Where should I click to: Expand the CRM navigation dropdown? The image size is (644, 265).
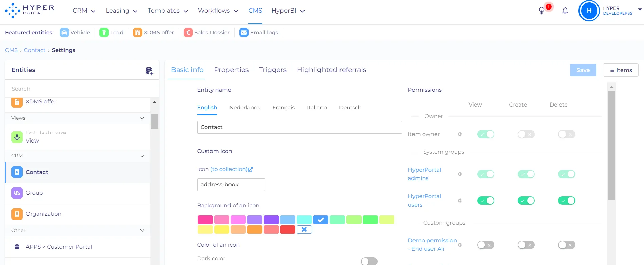pyautogui.click(x=84, y=11)
